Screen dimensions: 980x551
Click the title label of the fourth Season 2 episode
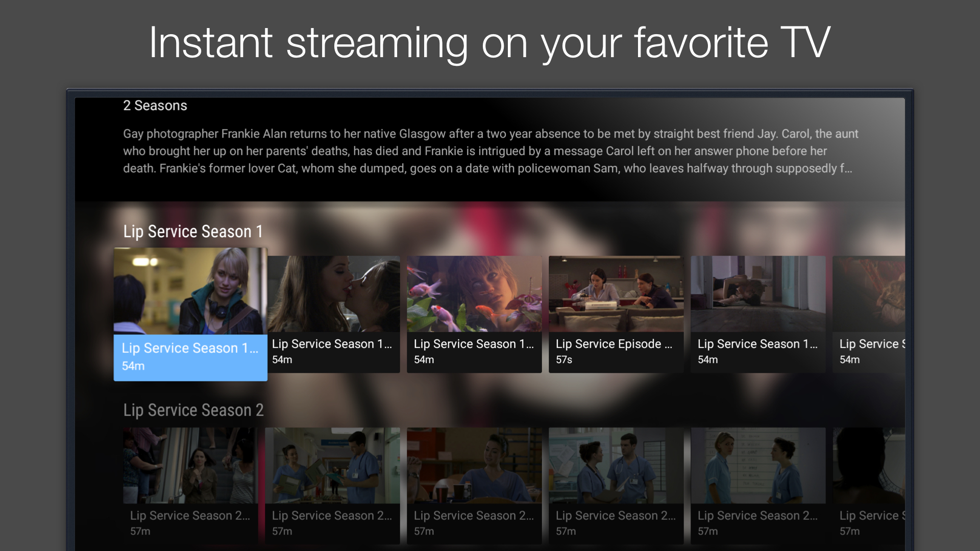(616, 516)
